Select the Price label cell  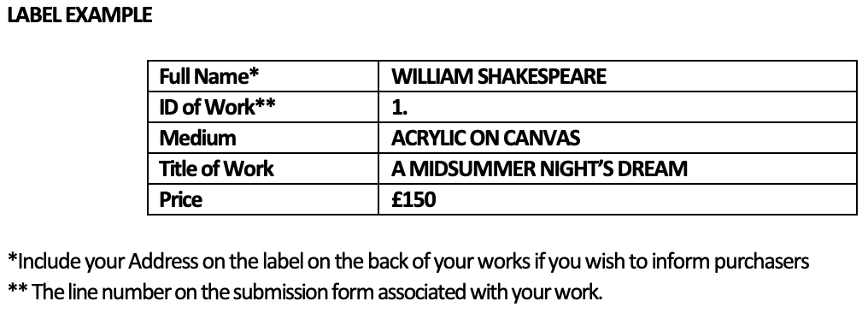[x=263, y=199]
